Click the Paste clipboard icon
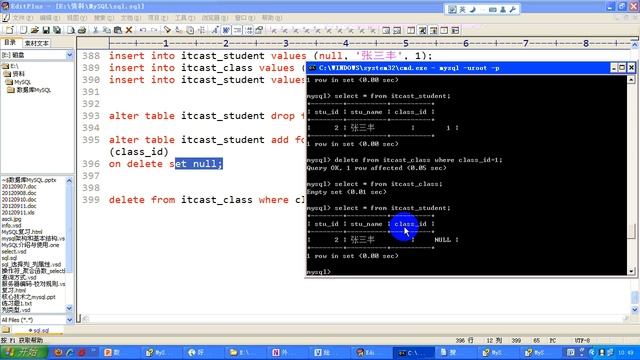Image resolution: width=640 pixels, height=360 pixels. [x=118, y=30]
